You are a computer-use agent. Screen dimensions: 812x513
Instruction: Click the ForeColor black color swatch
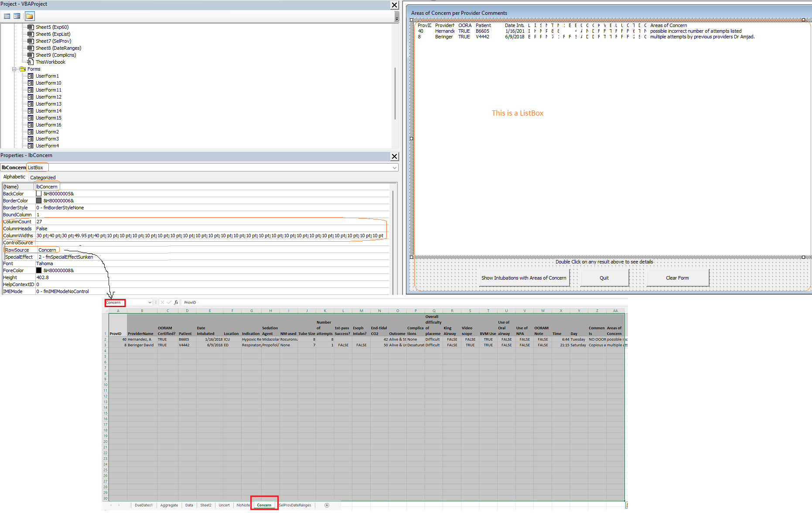coord(39,270)
